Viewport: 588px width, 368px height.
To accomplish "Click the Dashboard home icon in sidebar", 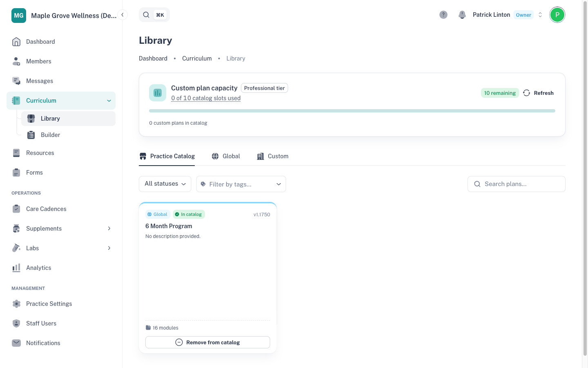I will [x=16, y=42].
